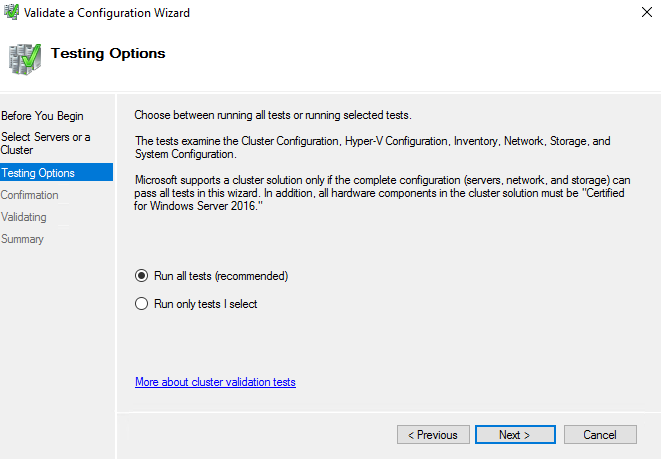Go back with the Previous button
Screen dimensions: 662x462
click(433, 435)
